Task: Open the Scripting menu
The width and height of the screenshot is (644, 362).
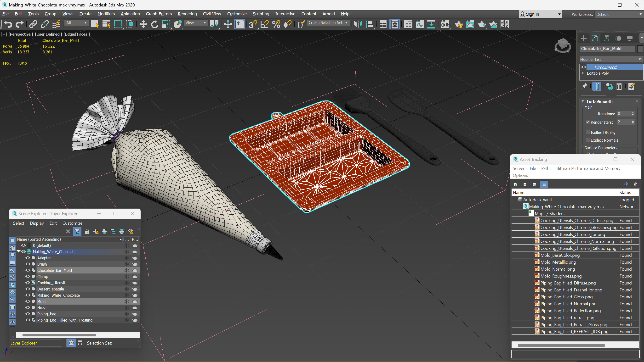Action: (x=261, y=14)
